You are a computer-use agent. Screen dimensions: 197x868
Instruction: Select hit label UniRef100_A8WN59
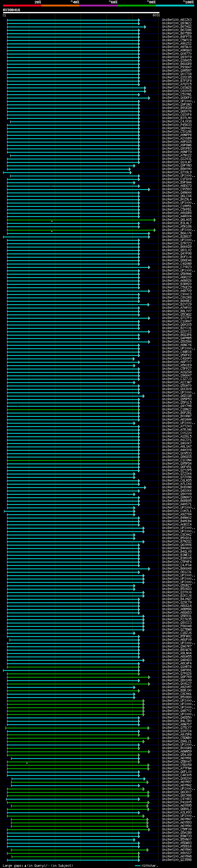click(x=177, y=751)
